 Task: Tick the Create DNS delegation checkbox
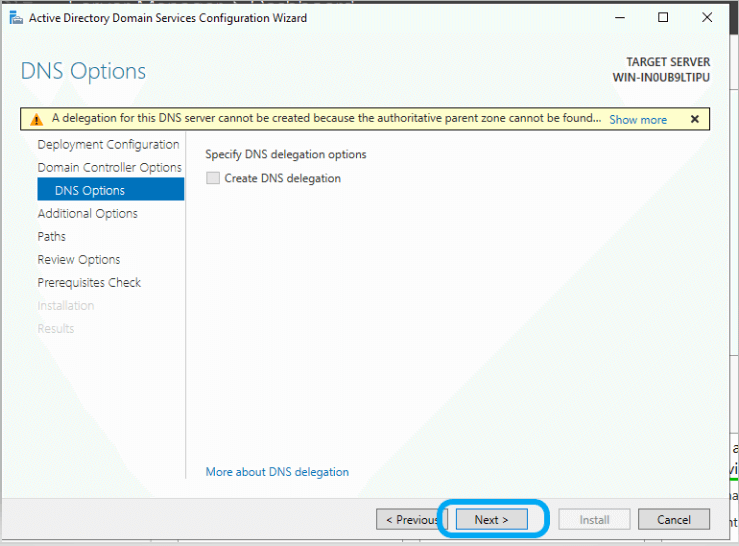click(213, 178)
